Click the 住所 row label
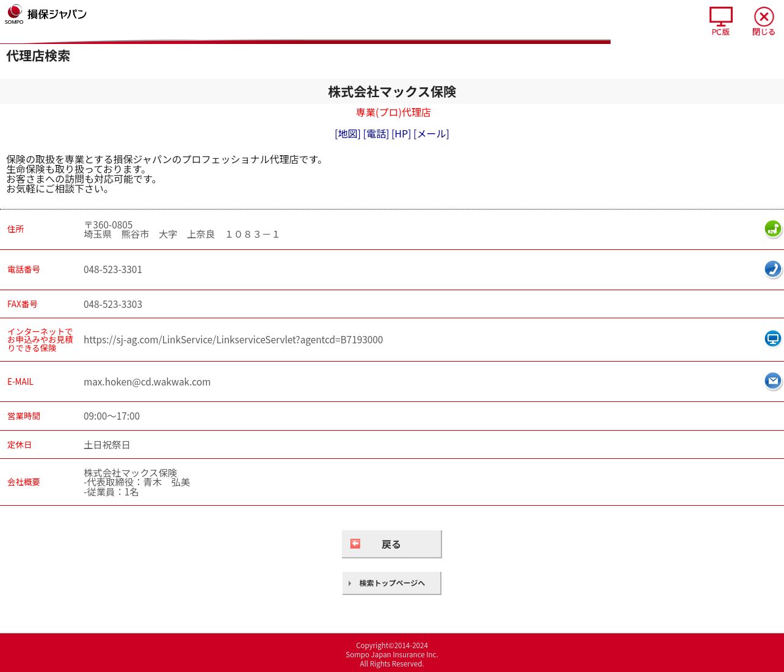 tap(16, 229)
